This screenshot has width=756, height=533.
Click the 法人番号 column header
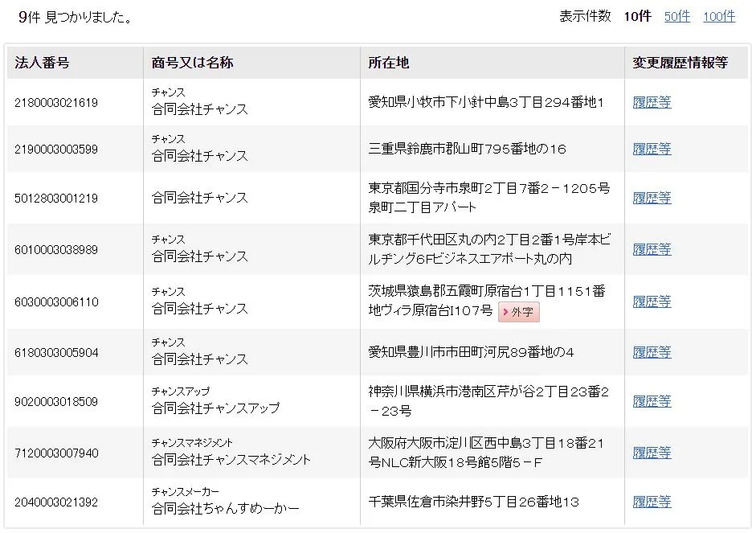point(42,63)
